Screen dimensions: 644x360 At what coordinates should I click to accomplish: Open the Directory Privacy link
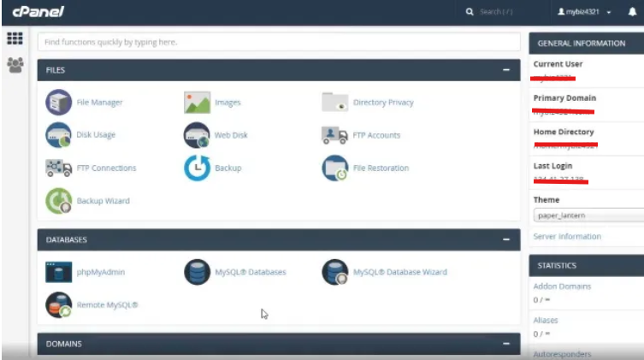pyautogui.click(x=383, y=103)
